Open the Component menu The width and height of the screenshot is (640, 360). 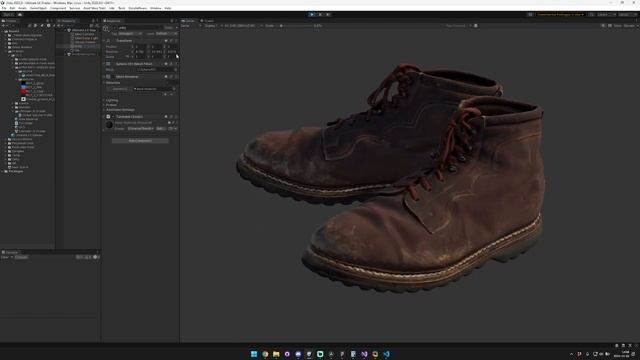[x=58, y=8]
